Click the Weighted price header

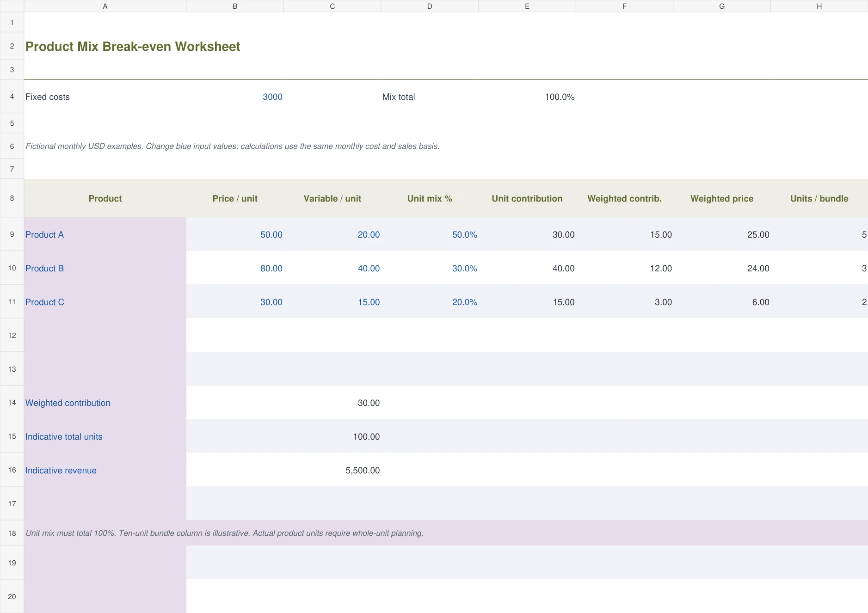pos(722,198)
